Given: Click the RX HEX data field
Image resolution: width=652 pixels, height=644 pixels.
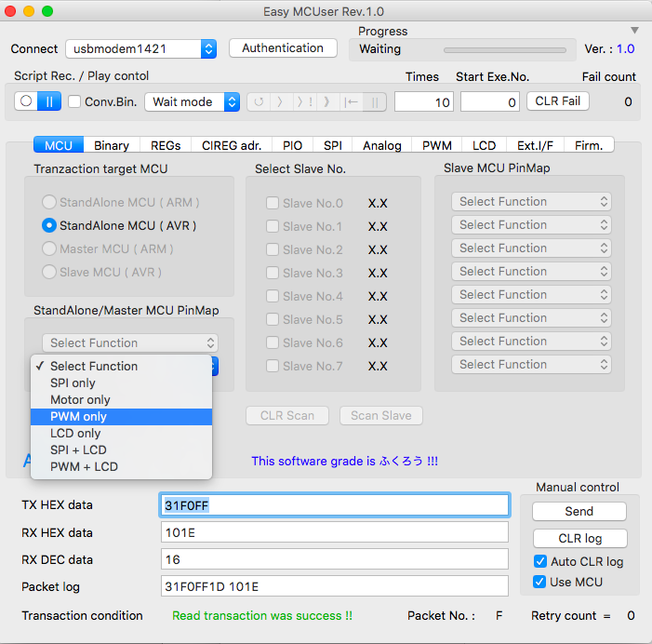Looking at the screenshot, I should click(335, 532).
